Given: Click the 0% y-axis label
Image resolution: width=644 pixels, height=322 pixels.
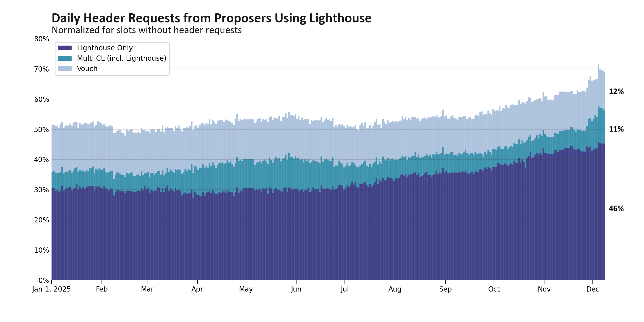Looking at the screenshot, I should (44, 280).
